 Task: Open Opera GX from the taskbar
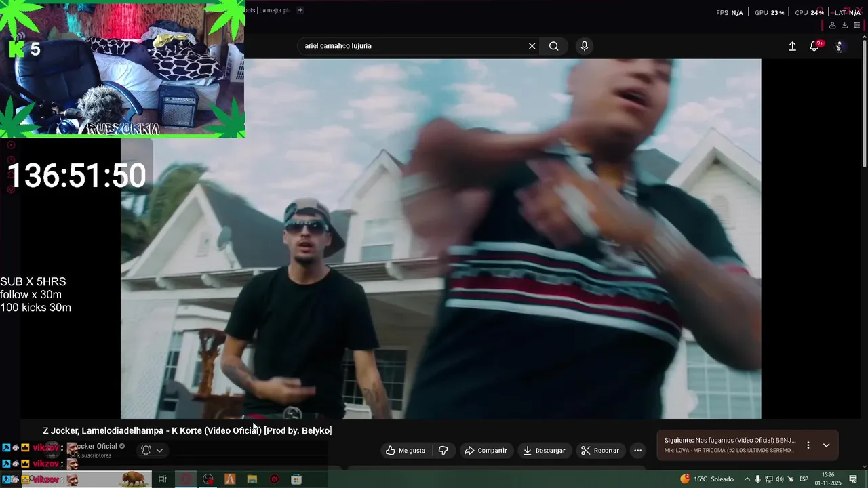[186, 479]
